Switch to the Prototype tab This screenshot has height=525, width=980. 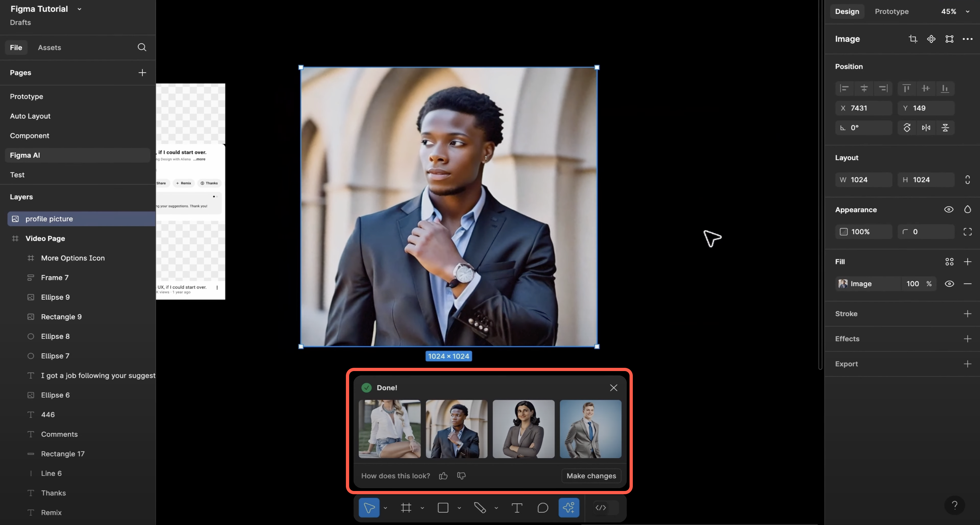(891, 11)
